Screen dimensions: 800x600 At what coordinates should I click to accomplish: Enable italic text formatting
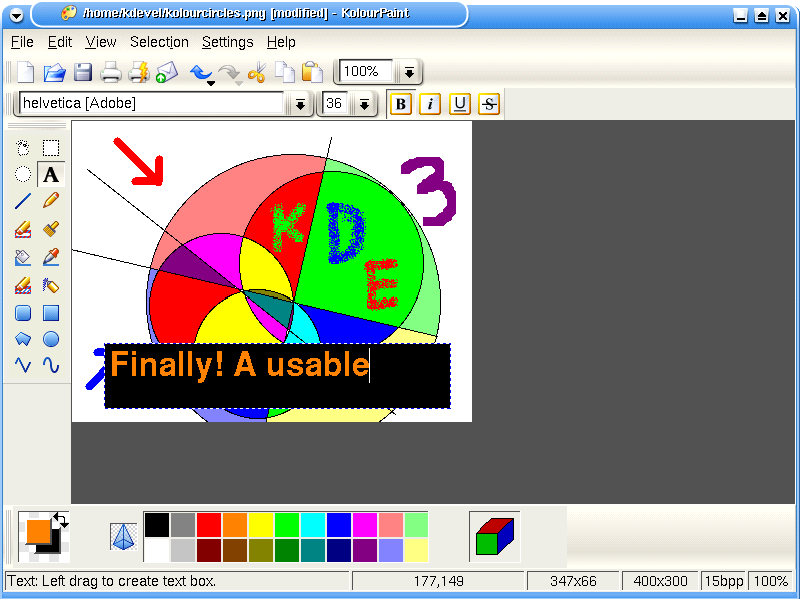[429, 103]
